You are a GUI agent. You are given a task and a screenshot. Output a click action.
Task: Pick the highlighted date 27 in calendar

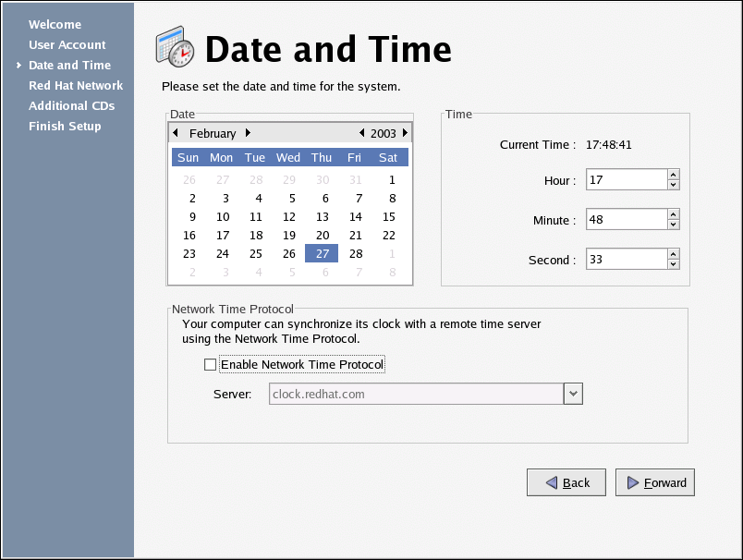[322, 254]
